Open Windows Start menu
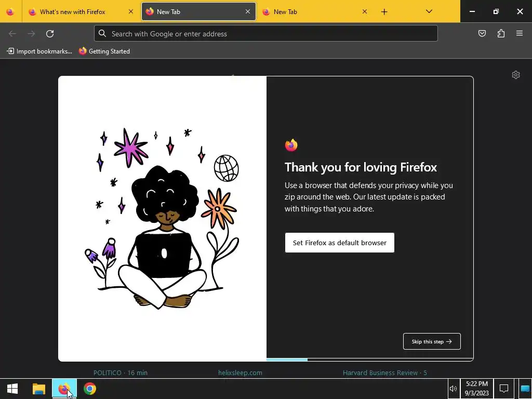Viewport: 532px width, 399px height. [x=12, y=389]
